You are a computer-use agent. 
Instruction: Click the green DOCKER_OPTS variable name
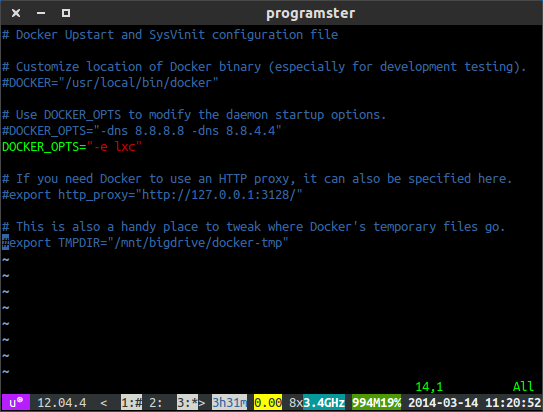41,147
